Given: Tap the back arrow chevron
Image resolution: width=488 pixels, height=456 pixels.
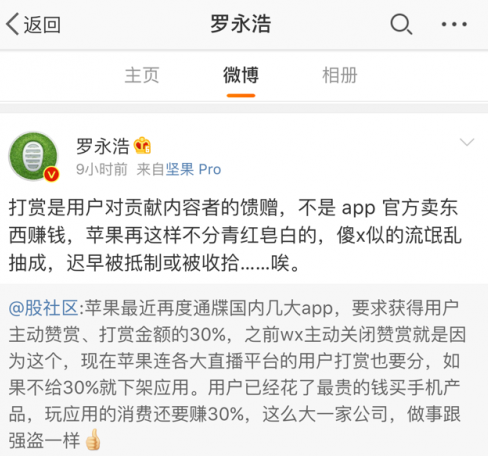Looking at the screenshot, I should click(13, 24).
